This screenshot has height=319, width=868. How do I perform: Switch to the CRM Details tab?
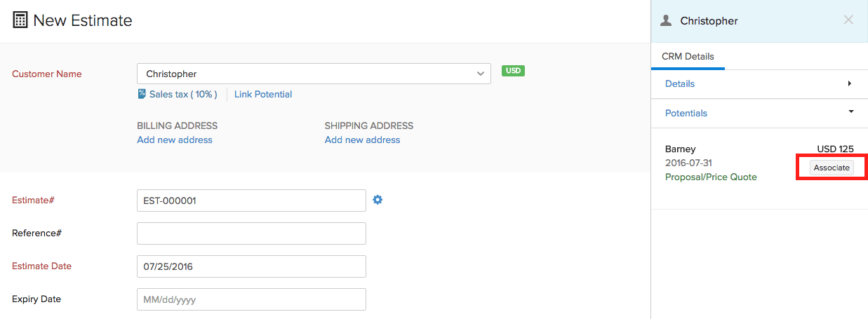[x=688, y=57]
